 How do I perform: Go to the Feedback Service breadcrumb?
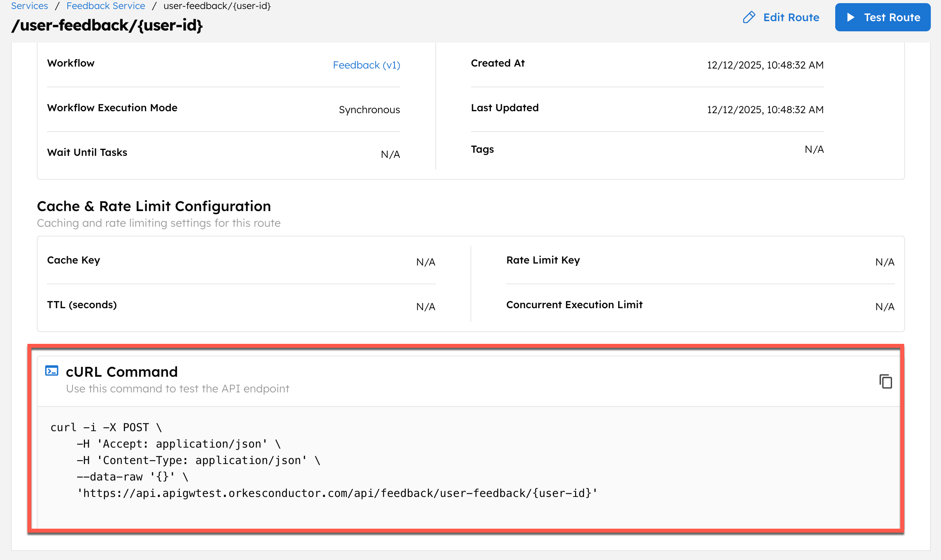tap(106, 6)
